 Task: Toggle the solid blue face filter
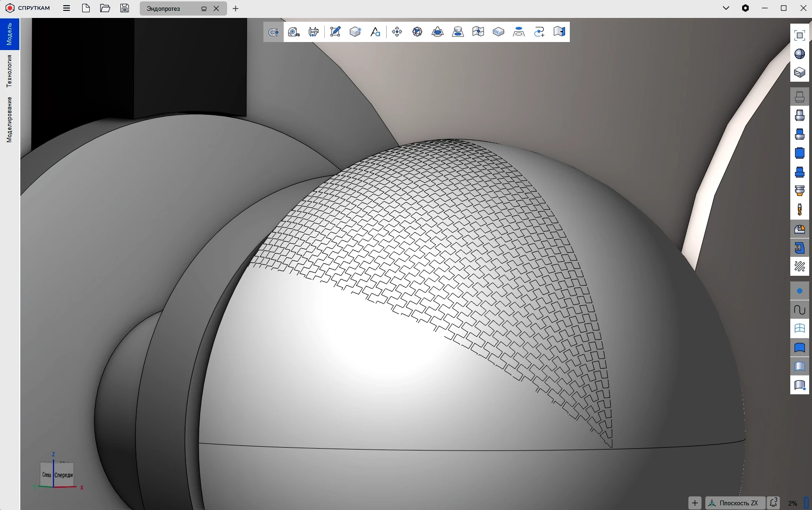click(800, 348)
